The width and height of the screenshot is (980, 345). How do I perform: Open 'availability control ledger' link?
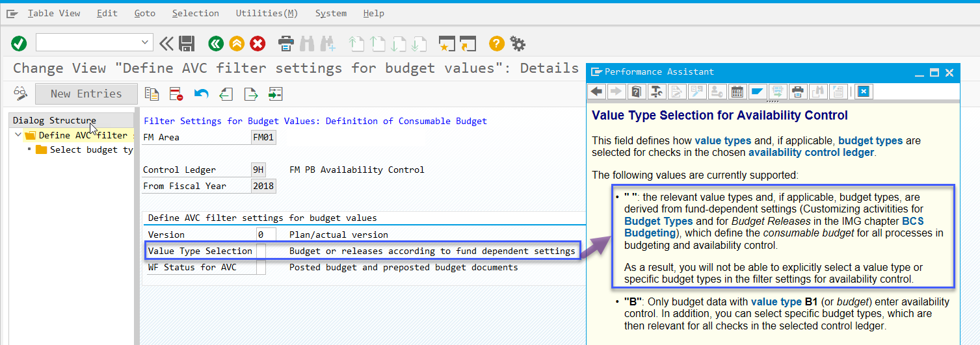click(x=811, y=153)
